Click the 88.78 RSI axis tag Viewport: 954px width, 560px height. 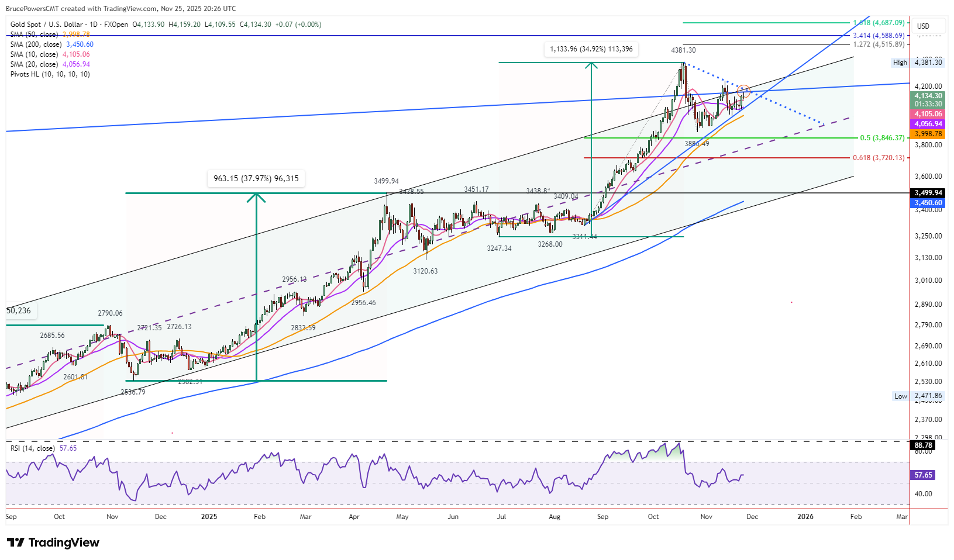(x=923, y=445)
